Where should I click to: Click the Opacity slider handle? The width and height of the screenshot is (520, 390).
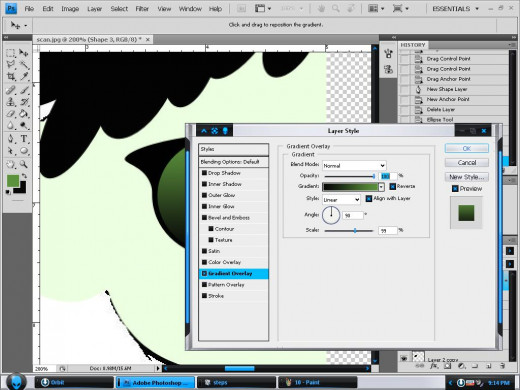pyautogui.click(x=374, y=176)
